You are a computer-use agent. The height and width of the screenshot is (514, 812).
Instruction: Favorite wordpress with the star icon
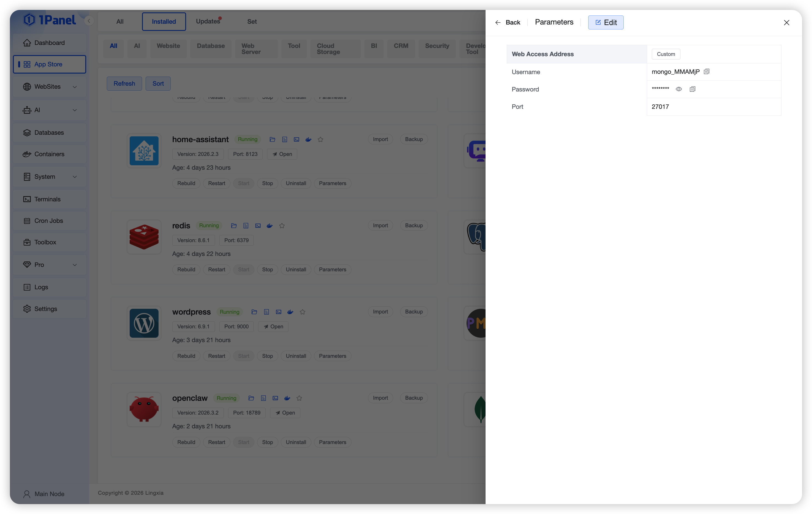[x=303, y=312]
